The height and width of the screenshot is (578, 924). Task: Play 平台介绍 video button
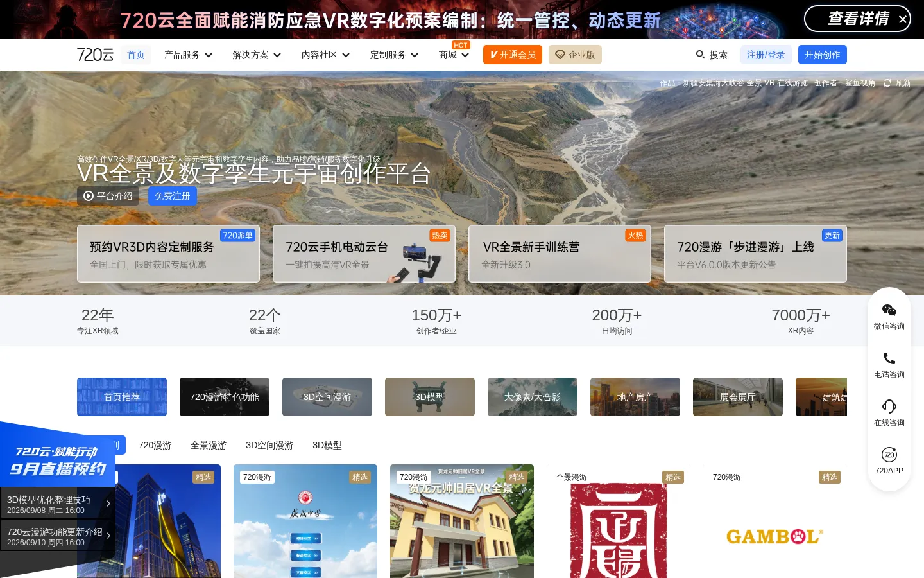point(108,196)
